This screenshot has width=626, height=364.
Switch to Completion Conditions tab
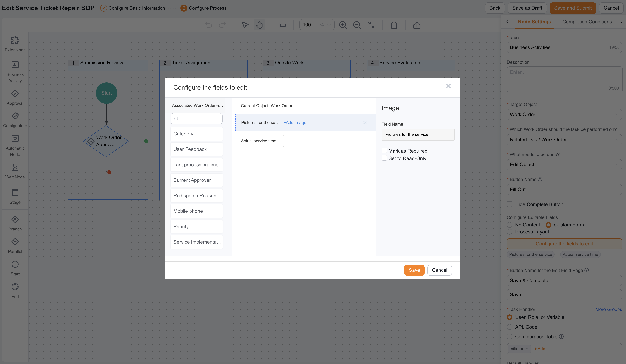click(587, 22)
